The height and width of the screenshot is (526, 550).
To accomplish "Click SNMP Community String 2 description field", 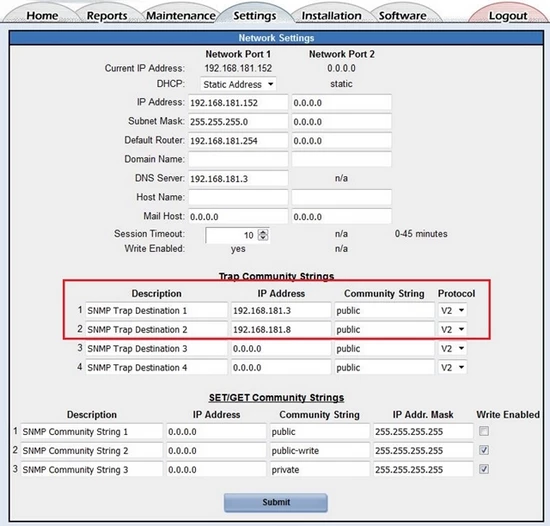I will point(92,450).
